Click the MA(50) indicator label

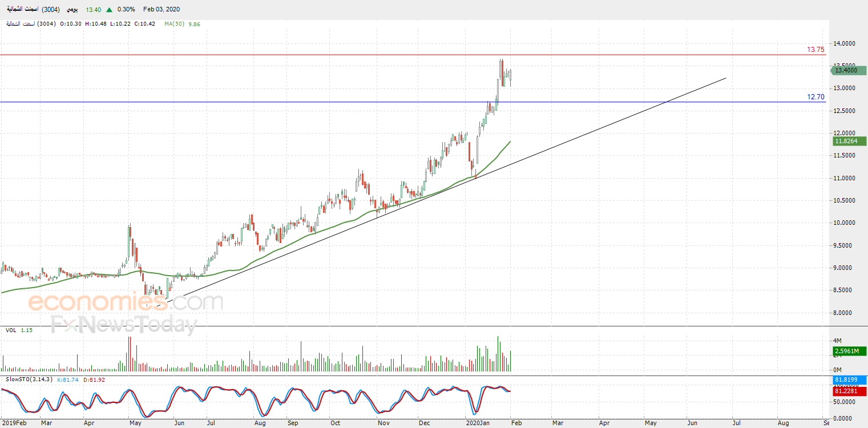tap(174, 24)
